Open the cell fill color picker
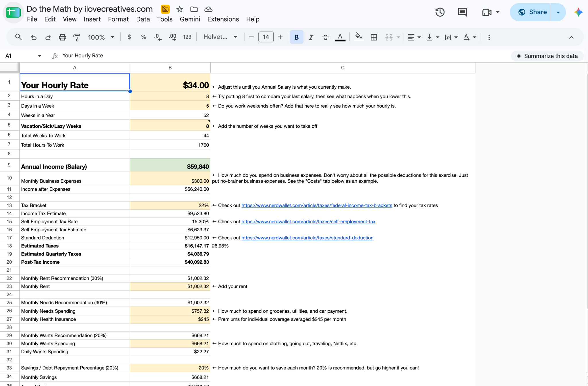 pos(358,37)
